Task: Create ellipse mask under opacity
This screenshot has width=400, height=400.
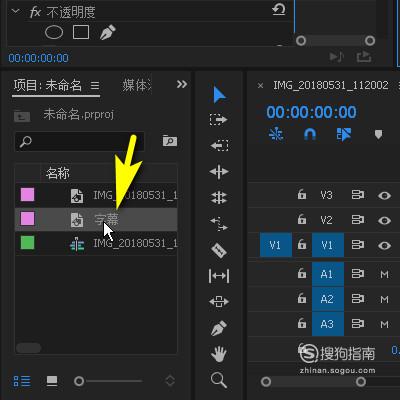Action: [x=54, y=33]
